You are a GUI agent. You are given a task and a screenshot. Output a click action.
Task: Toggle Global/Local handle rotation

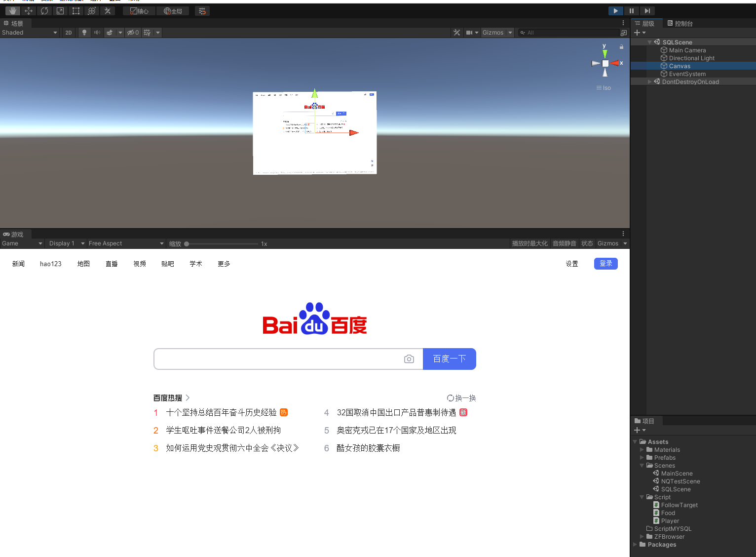(173, 11)
